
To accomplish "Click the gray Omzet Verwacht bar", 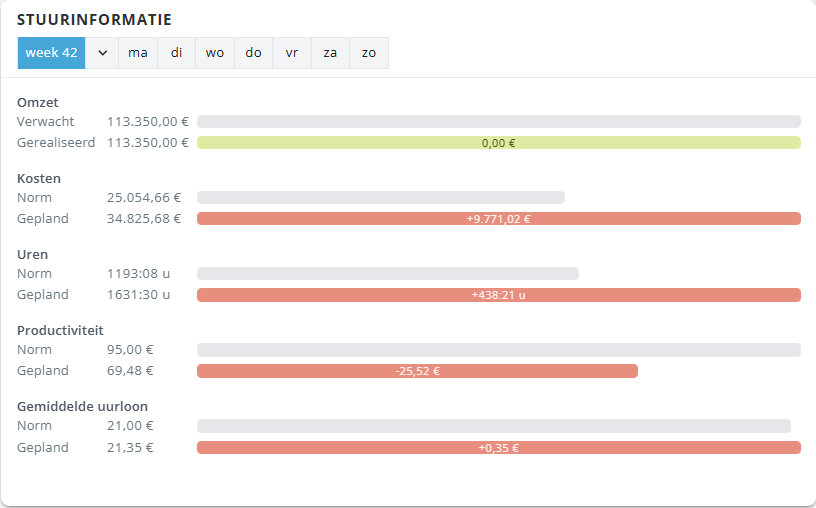I will pos(498,121).
